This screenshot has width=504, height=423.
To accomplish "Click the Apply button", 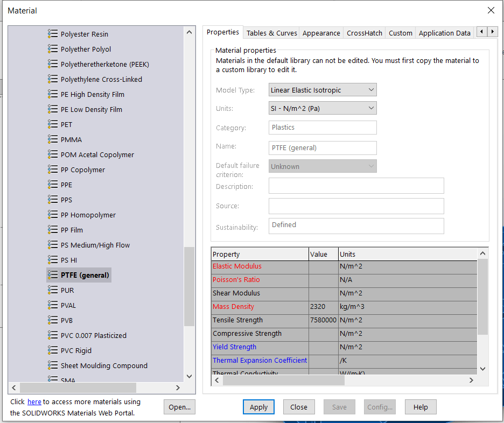I will (x=258, y=407).
